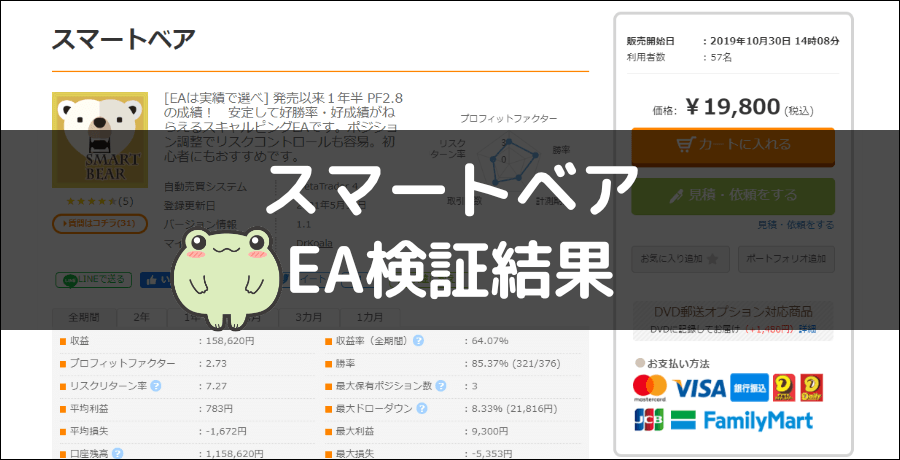Click the 口座残高 value 1,158,620円
The width and height of the screenshot is (900, 460).
(x=235, y=454)
